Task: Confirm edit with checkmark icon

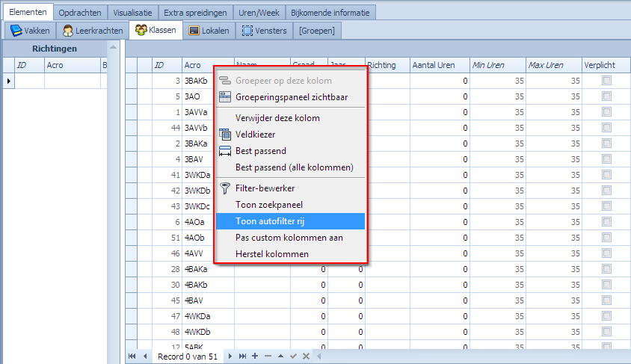Action: [293, 356]
